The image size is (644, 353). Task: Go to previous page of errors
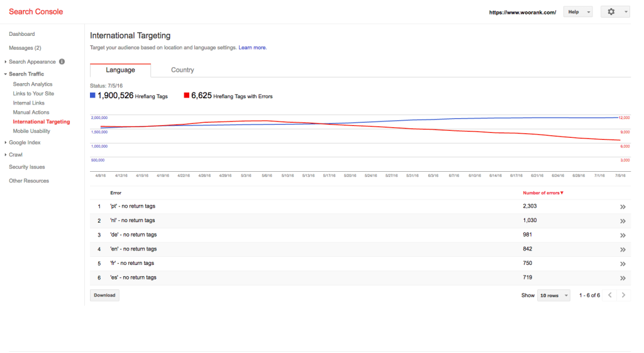610,295
